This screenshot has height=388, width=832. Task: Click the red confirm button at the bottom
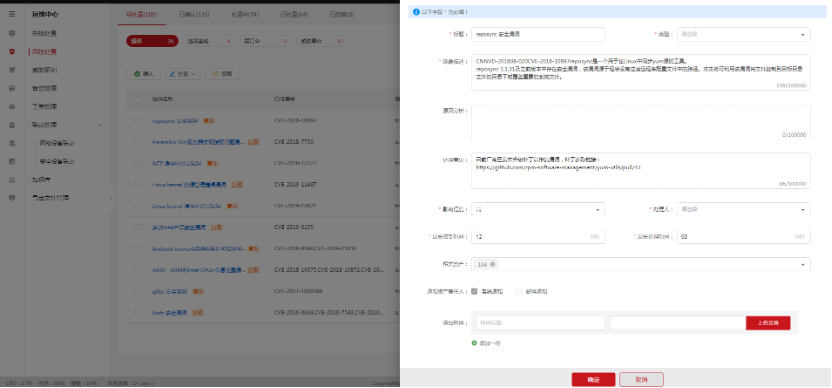pyautogui.click(x=593, y=380)
